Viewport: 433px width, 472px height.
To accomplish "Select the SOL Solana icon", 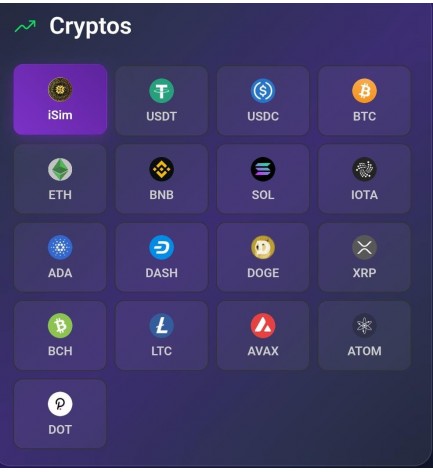I will (x=263, y=169).
